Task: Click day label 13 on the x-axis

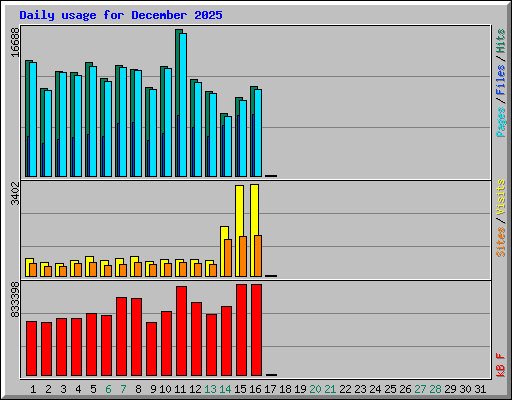Action: click(x=210, y=389)
